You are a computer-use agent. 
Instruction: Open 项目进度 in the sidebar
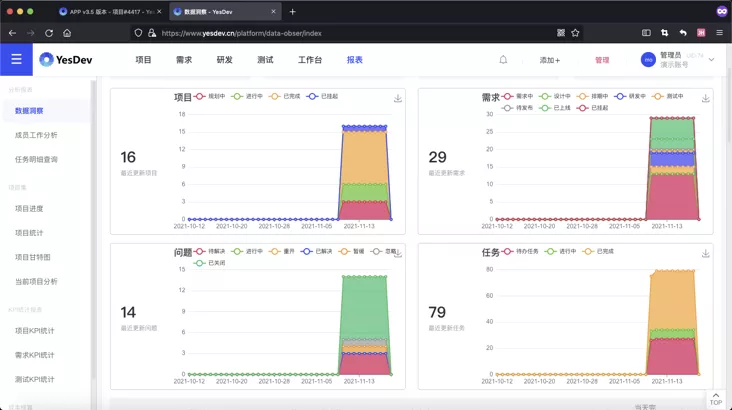click(x=29, y=208)
